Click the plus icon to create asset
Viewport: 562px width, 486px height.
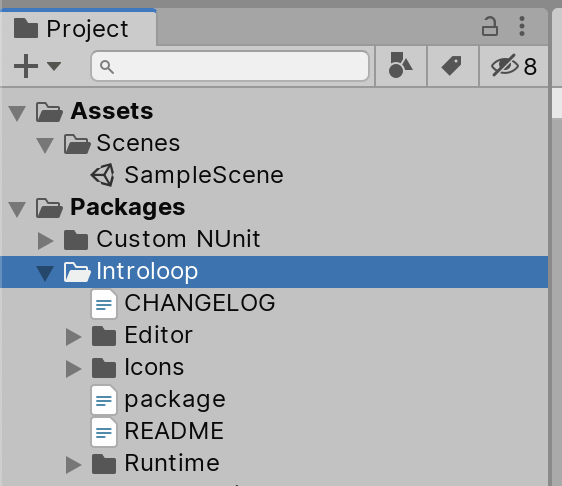(26, 66)
